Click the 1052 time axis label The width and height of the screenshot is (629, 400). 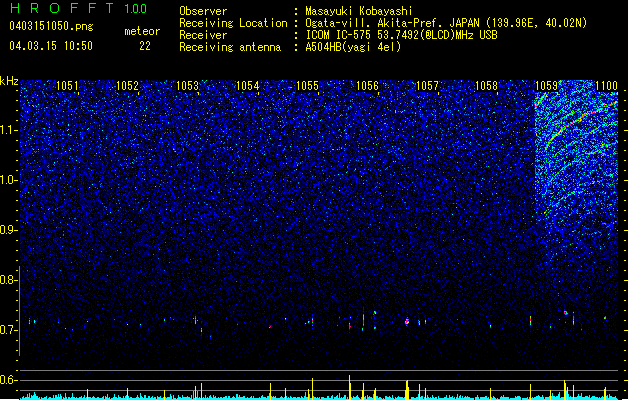coord(127,86)
